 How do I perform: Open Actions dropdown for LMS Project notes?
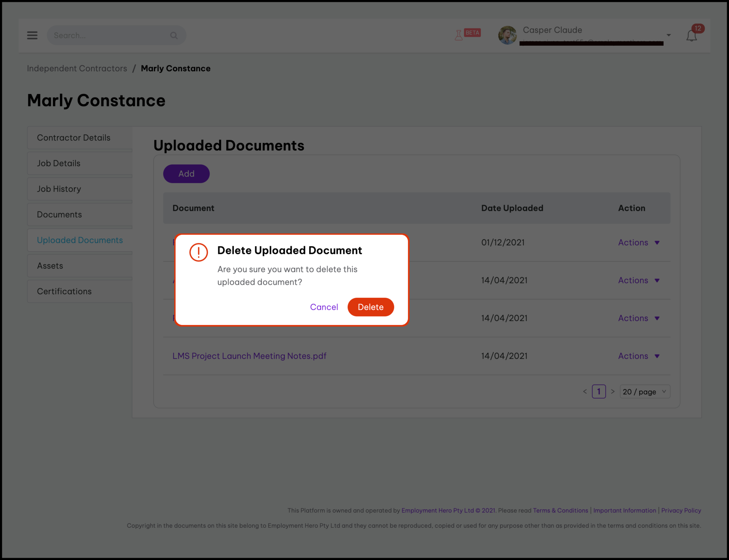(638, 356)
